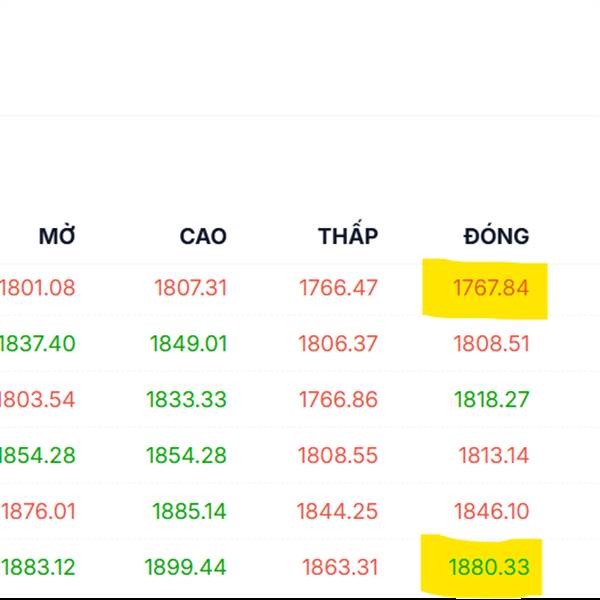Select the highlighted closing value 1880.33
Viewport: 600px width, 600px height.
(489, 568)
